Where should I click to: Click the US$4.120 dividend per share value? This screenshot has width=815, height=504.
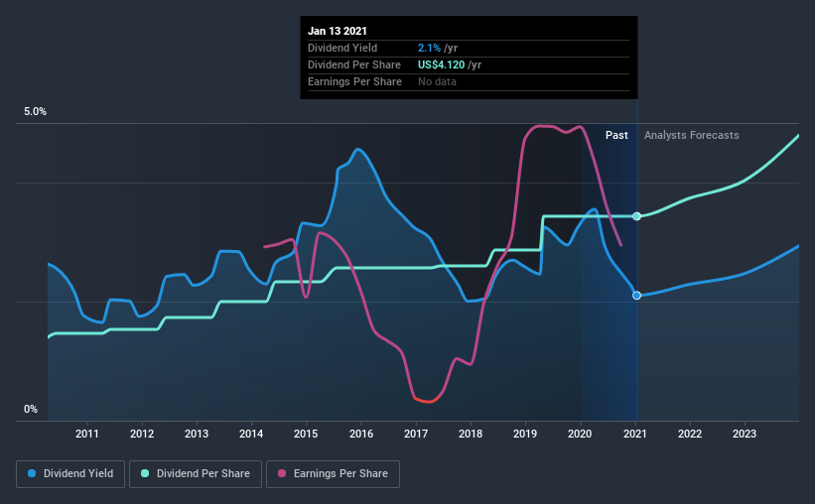coord(442,64)
